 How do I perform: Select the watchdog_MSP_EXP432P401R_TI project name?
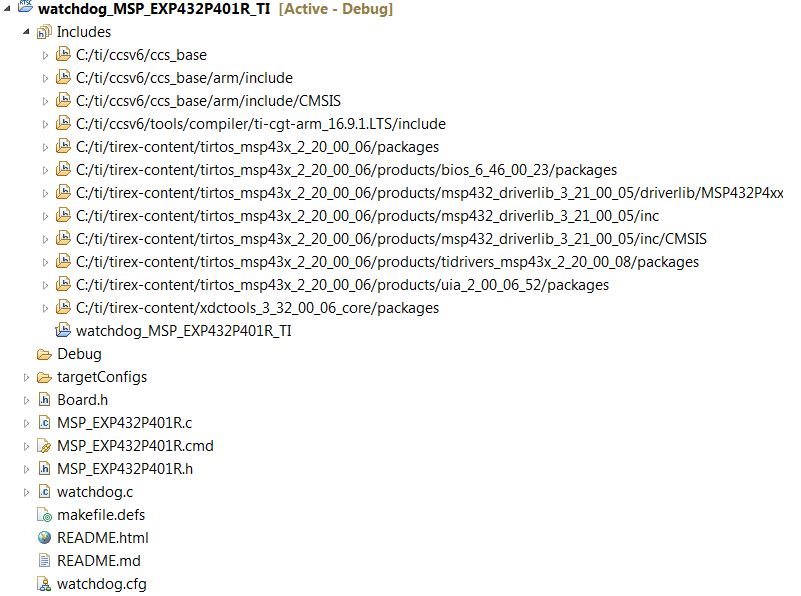pos(154,9)
